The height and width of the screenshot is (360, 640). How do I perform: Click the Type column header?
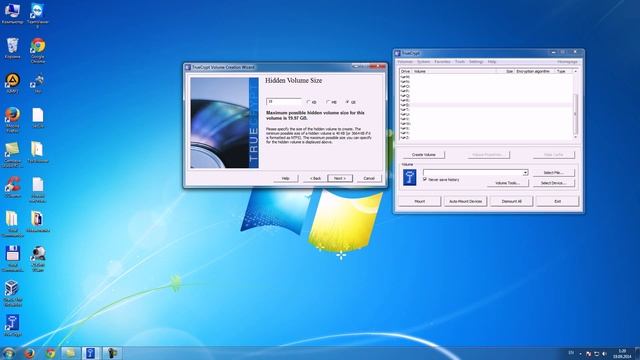564,71
